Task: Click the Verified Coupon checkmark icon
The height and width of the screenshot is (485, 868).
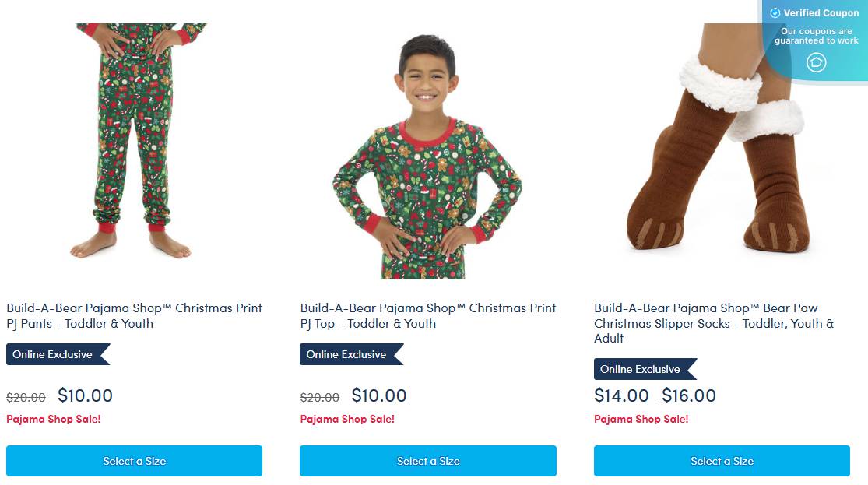Action: click(x=775, y=13)
